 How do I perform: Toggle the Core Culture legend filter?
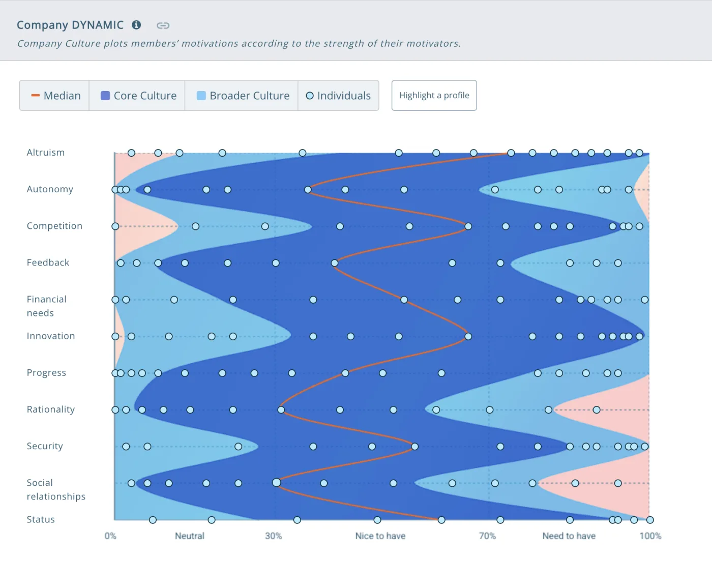(137, 95)
